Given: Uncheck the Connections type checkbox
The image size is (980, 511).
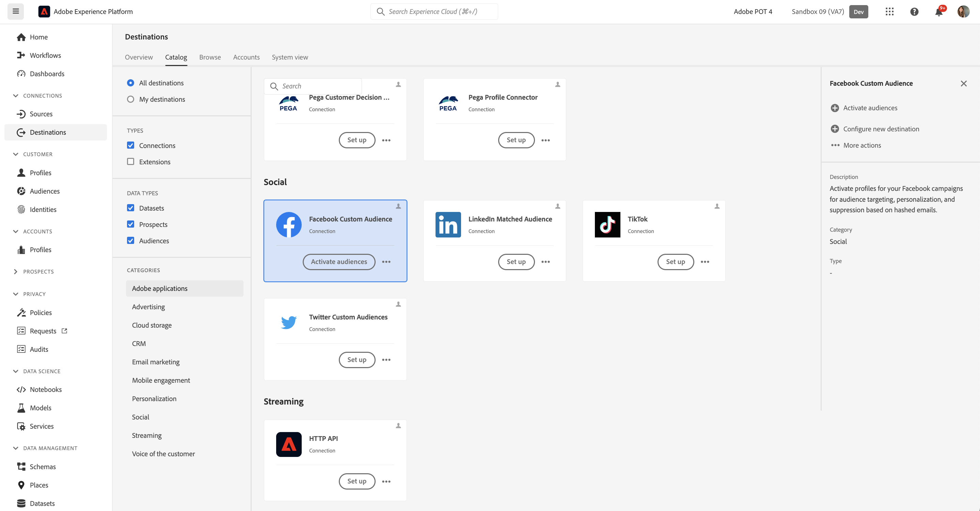Looking at the screenshot, I should point(130,145).
